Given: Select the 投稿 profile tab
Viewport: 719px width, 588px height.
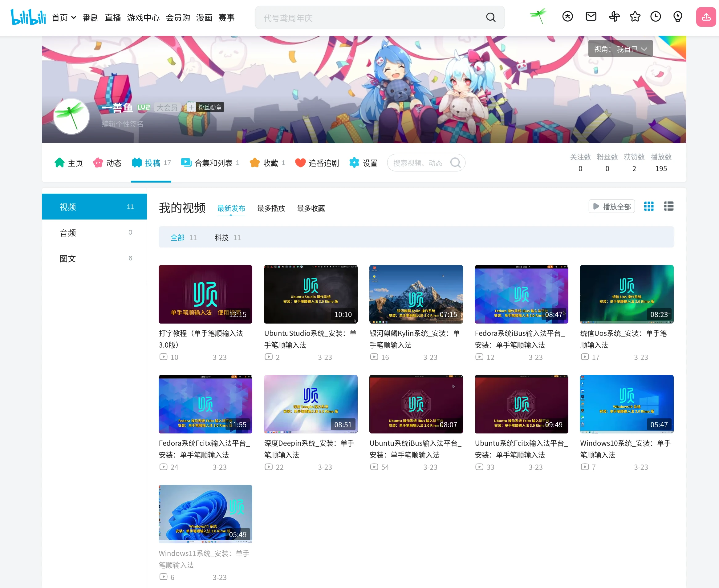Looking at the screenshot, I should click(151, 163).
